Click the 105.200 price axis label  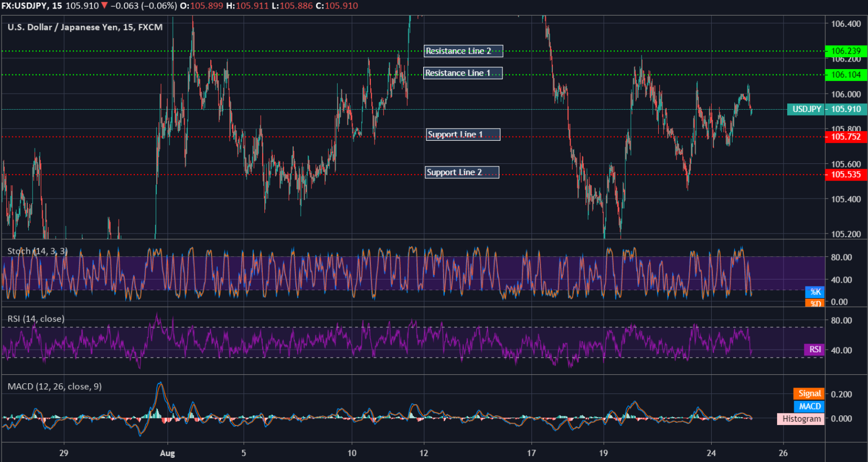pyautogui.click(x=846, y=234)
